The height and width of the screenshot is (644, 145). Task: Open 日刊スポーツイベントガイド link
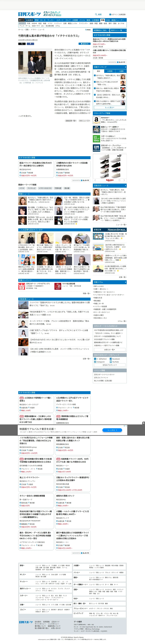point(104,375)
